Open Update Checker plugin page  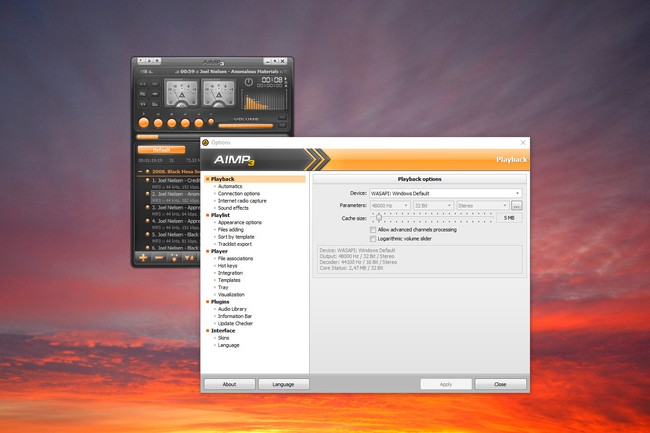(x=235, y=324)
